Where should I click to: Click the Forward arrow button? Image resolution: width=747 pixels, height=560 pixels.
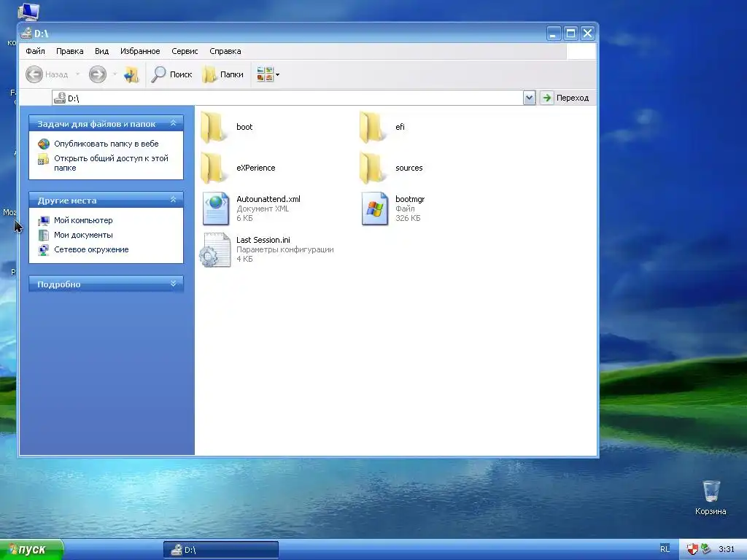coord(98,74)
